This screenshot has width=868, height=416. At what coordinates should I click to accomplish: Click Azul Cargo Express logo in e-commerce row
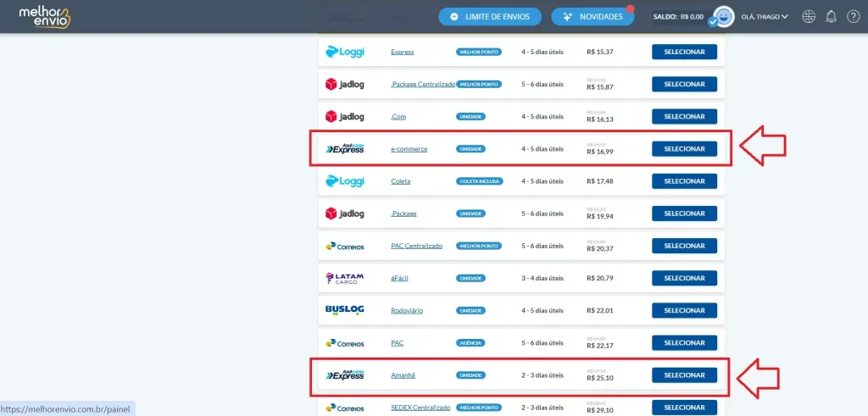click(x=344, y=148)
